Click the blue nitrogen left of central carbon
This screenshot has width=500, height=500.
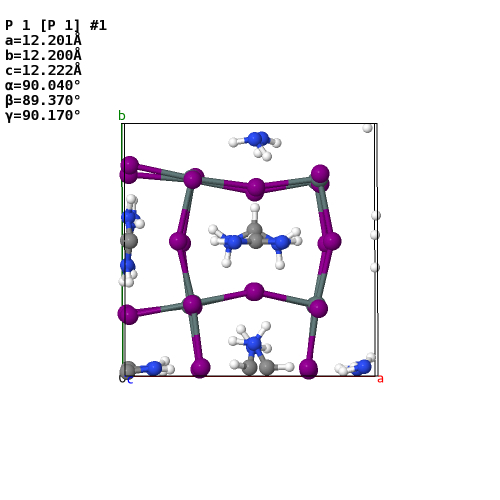click(232, 242)
